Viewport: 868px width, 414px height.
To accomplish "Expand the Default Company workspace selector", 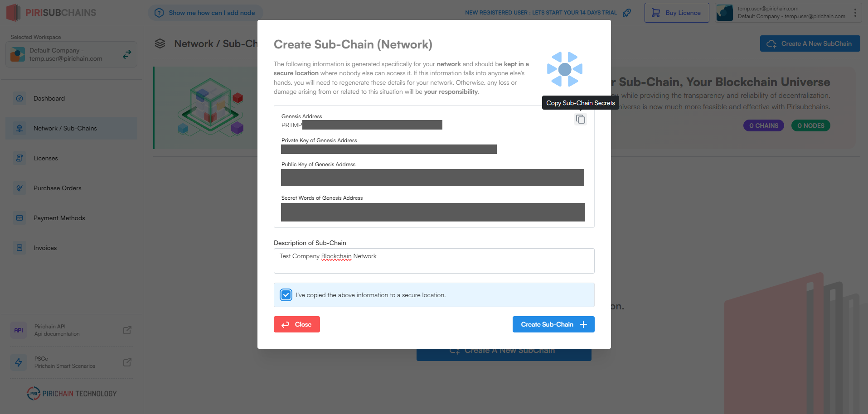I will pos(71,54).
